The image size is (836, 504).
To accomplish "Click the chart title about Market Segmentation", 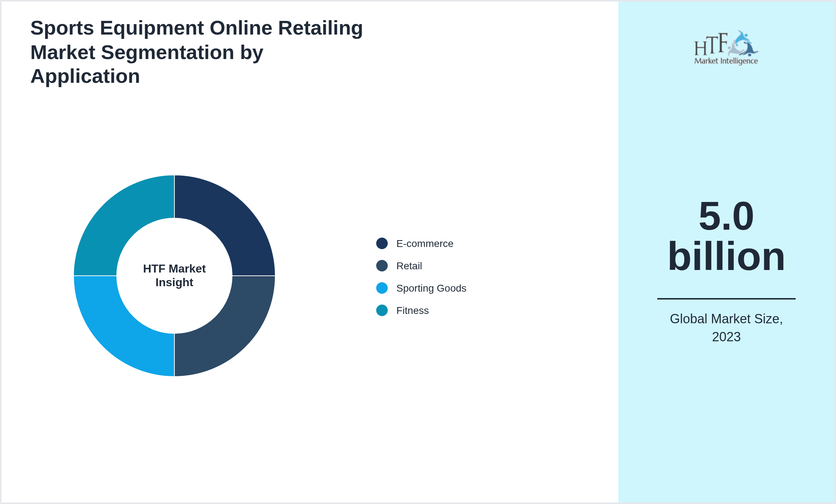I will coord(196,51).
